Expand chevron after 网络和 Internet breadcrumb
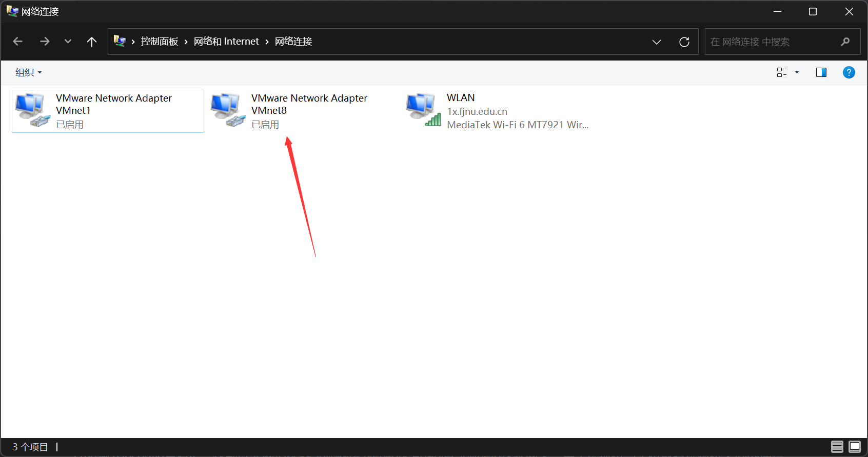 click(x=267, y=42)
